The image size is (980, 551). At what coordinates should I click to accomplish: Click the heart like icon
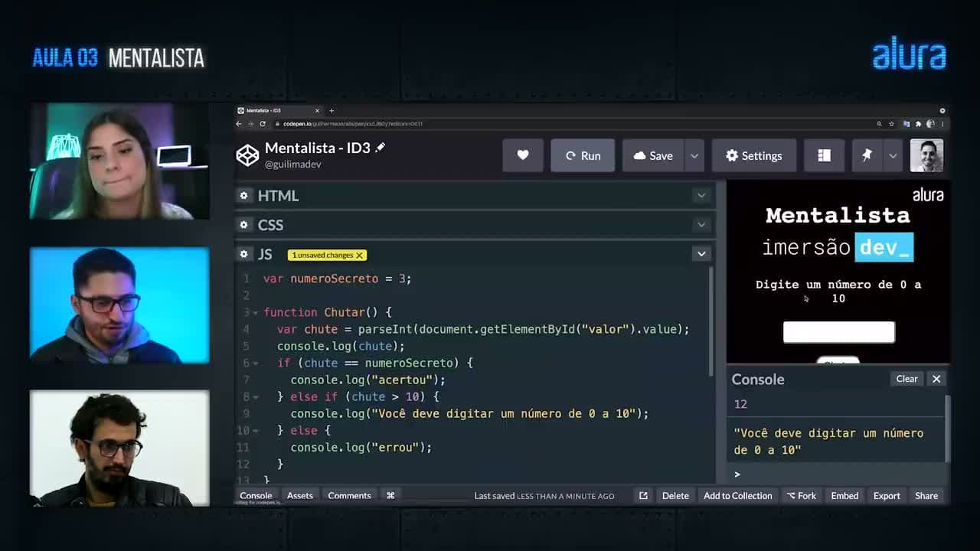[x=523, y=155]
